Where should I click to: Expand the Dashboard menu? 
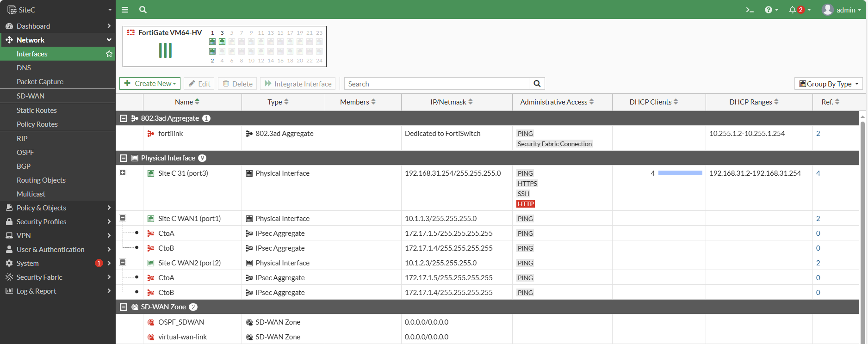[x=58, y=26]
